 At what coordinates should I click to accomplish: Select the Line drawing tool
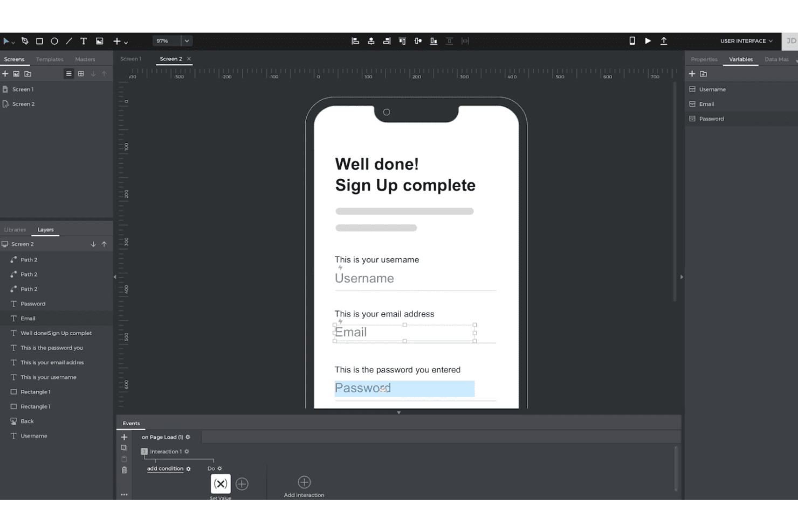[69, 41]
